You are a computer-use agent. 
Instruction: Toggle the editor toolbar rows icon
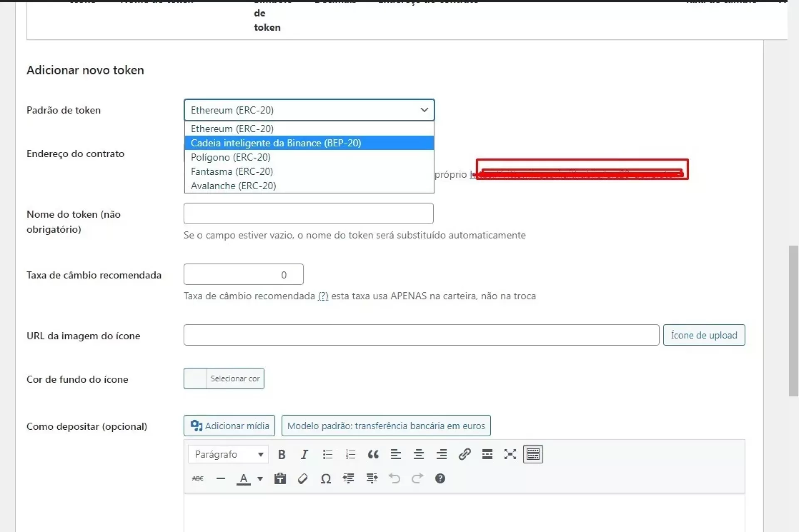[x=533, y=454]
